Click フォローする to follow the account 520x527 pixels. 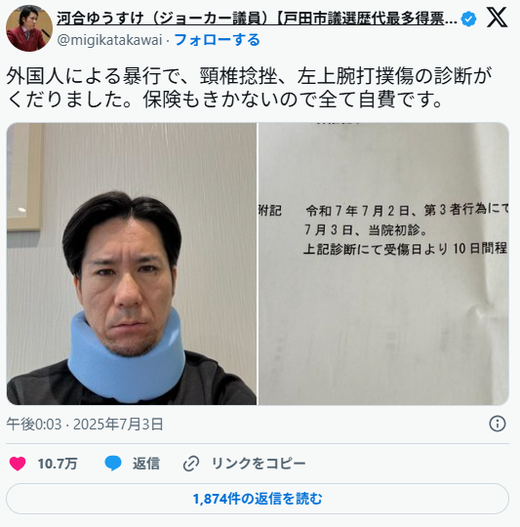(217, 40)
